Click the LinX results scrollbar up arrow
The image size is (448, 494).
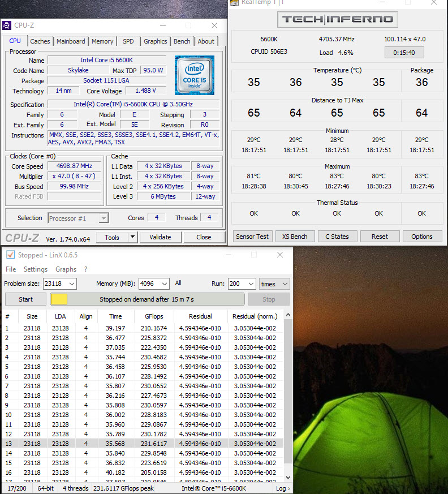288,315
